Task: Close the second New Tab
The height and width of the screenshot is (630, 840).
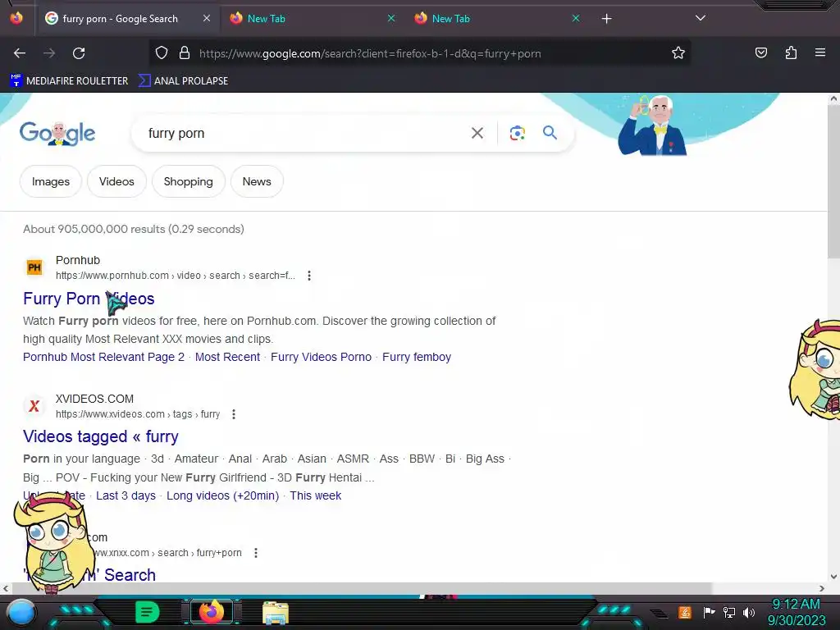Action: (576, 18)
